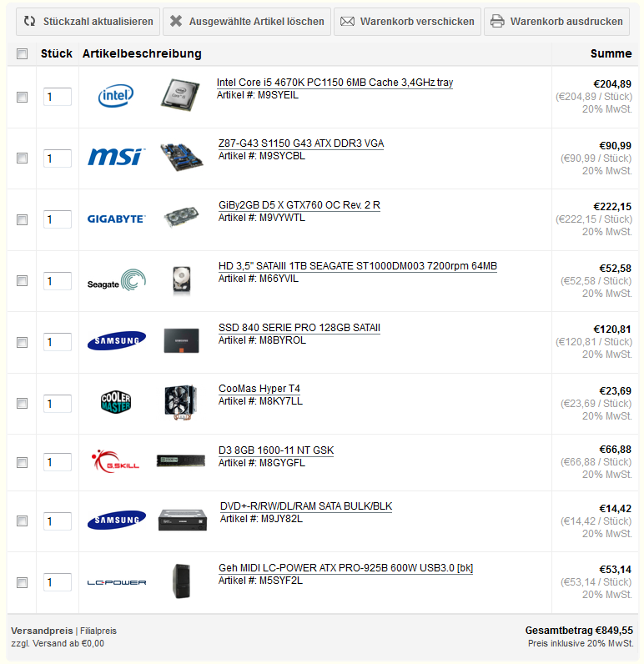Click the Seagate brand logo

click(116, 281)
